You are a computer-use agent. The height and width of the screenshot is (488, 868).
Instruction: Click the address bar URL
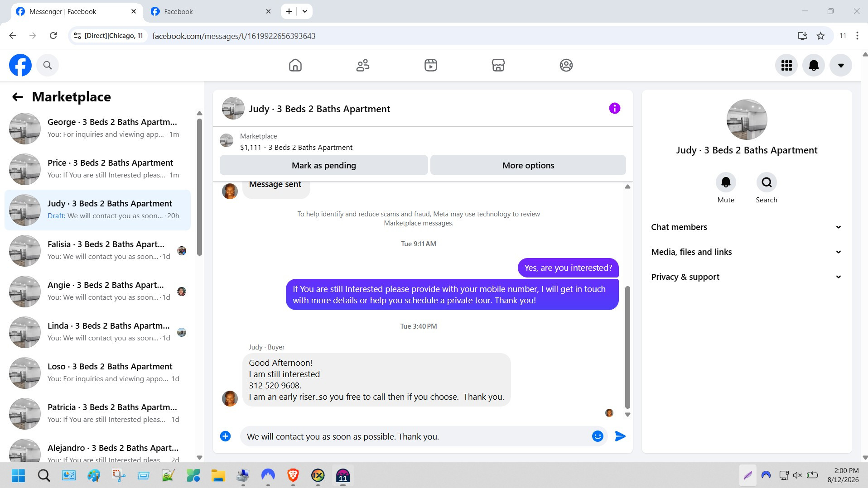pos(234,36)
